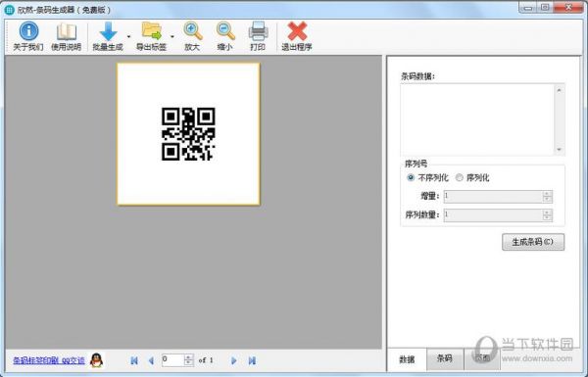Go to the next page
Viewport: 588px width, 377px height.
pos(233,360)
